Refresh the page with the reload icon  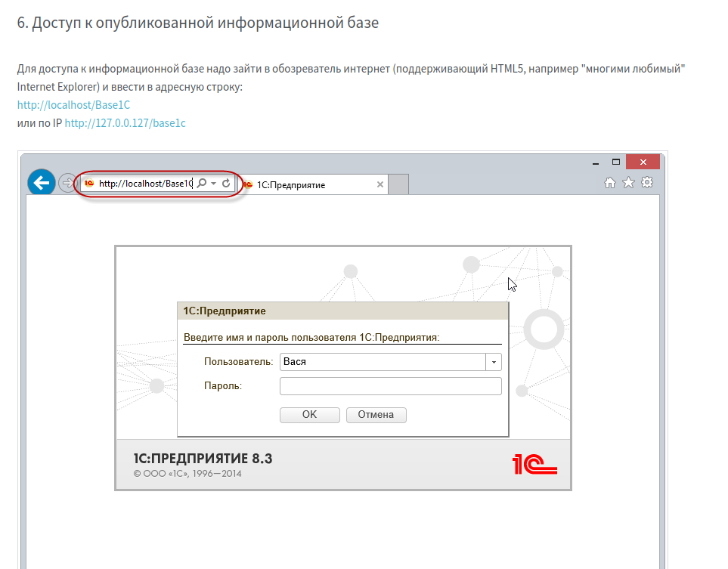click(x=226, y=184)
